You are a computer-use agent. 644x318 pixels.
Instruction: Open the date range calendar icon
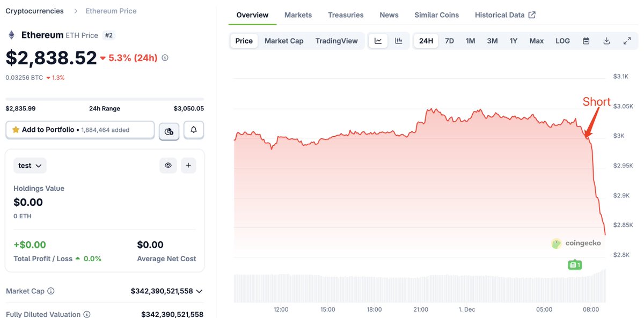[x=586, y=40]
